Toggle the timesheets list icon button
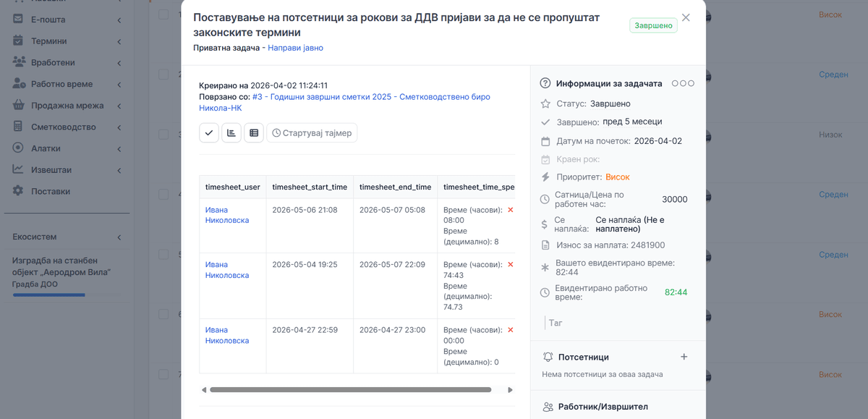The image size is (868, 419). (254, 133)
